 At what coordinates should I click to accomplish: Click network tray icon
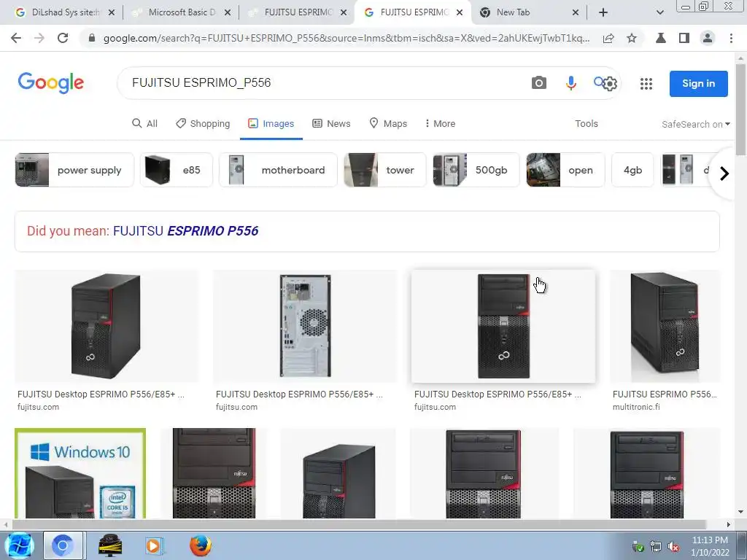point(656,547)
